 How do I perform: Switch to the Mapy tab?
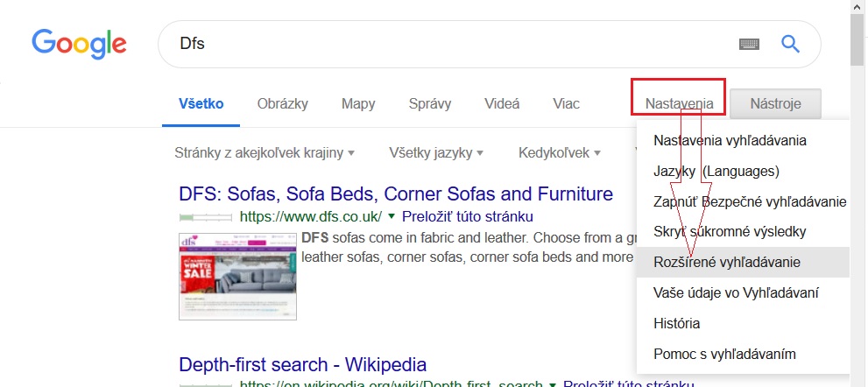click(358, 103)
